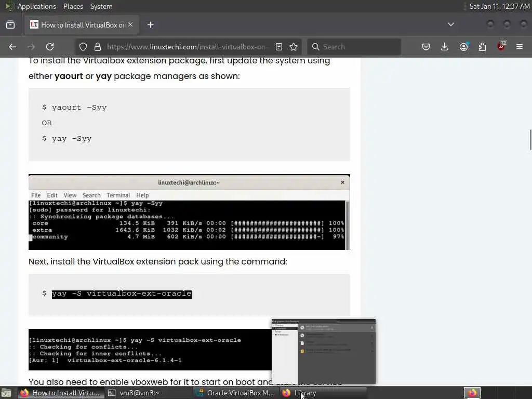
Task: Click highlighted yay -S virtualbox-ext-oracle command
Action: point(122,294)
